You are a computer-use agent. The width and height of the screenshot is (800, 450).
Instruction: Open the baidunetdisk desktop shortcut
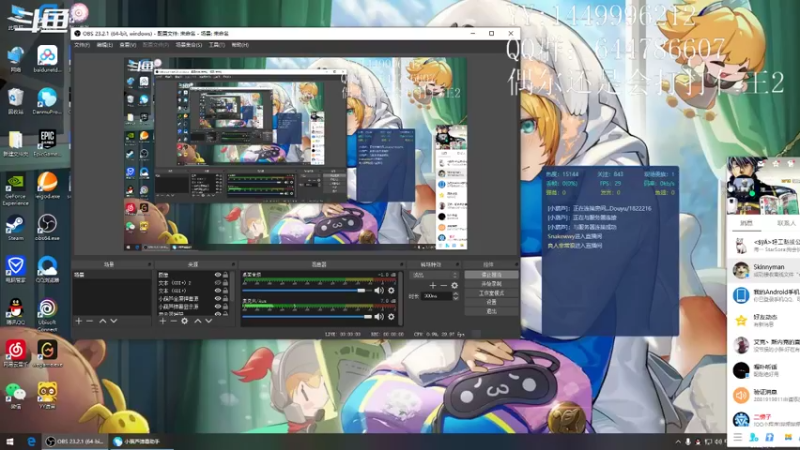pyautogui.click(x=47, y=58)
